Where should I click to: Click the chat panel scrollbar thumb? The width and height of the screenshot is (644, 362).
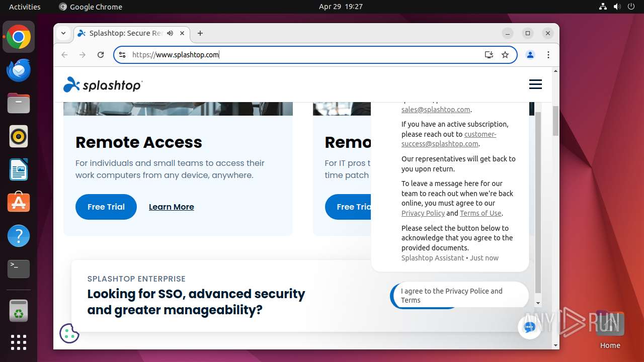click(x=538, y=202)
